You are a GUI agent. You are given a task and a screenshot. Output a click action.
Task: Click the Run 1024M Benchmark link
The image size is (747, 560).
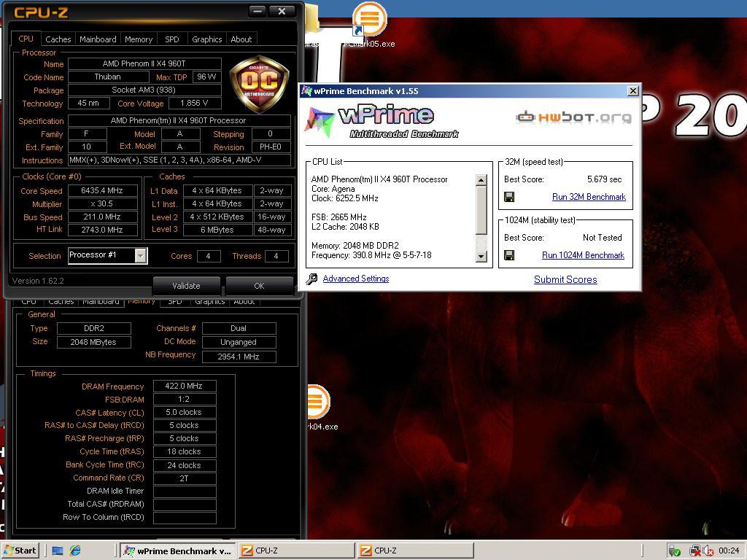tap(583, 255)
